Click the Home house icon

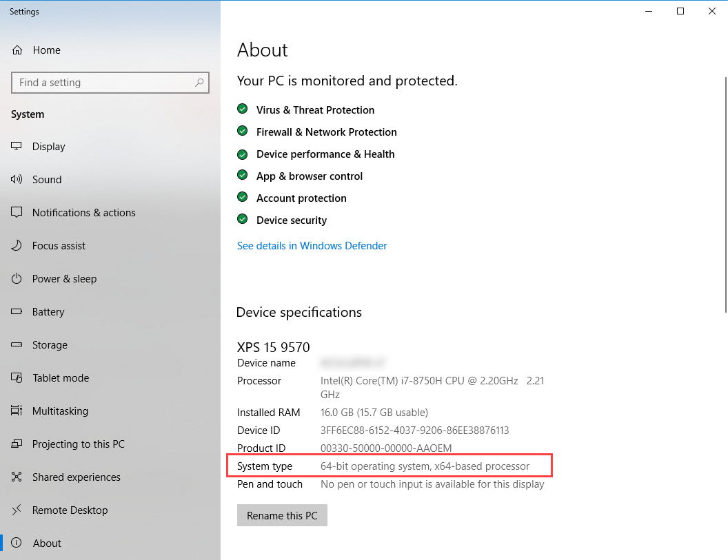click(x=17, y=50)
